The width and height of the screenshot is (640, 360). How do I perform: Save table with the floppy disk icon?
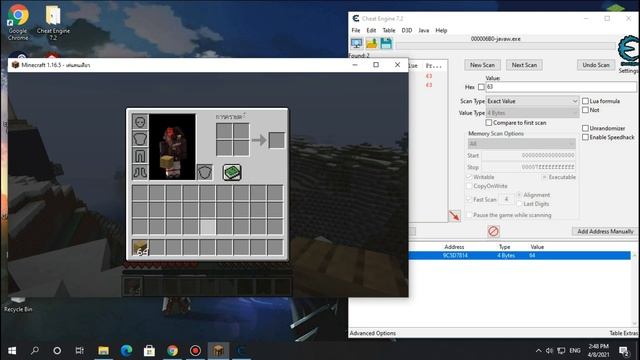(386, 43)
